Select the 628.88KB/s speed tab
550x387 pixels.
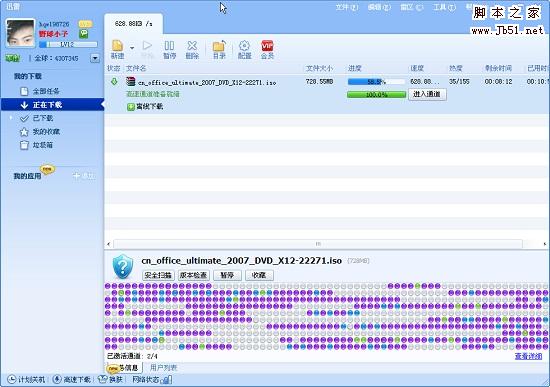click(134, 24)
